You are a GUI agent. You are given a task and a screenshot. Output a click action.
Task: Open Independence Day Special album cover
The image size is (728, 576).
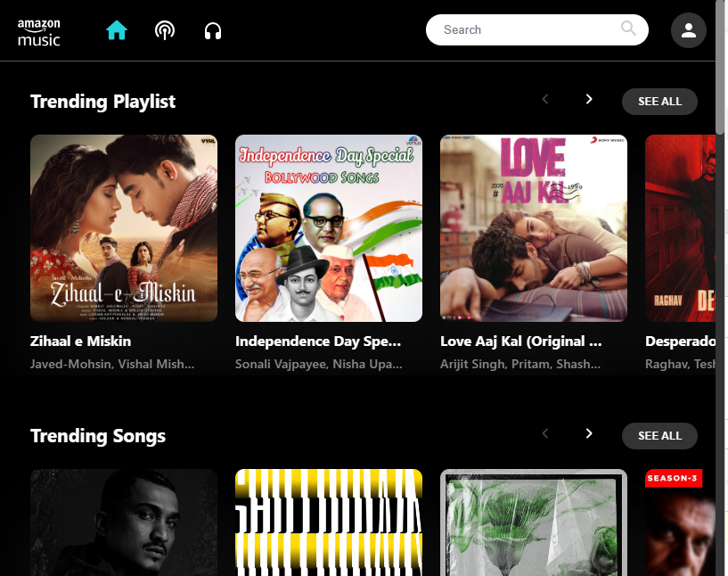point(329,228)
